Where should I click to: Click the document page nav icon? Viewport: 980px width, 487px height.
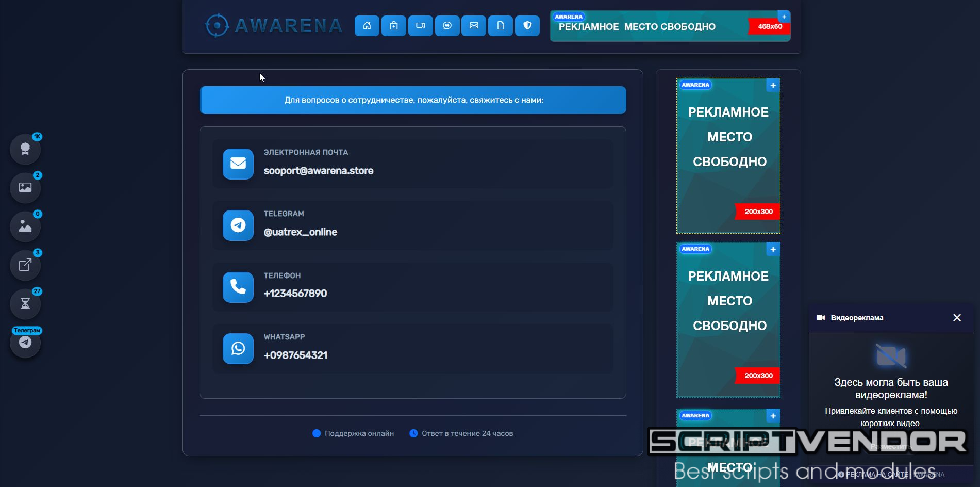click(501, 26)
